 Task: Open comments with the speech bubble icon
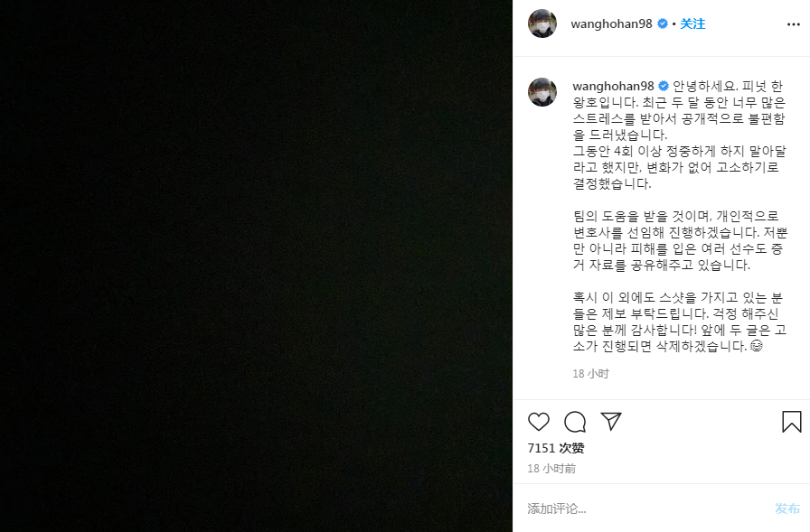point(575,422)
